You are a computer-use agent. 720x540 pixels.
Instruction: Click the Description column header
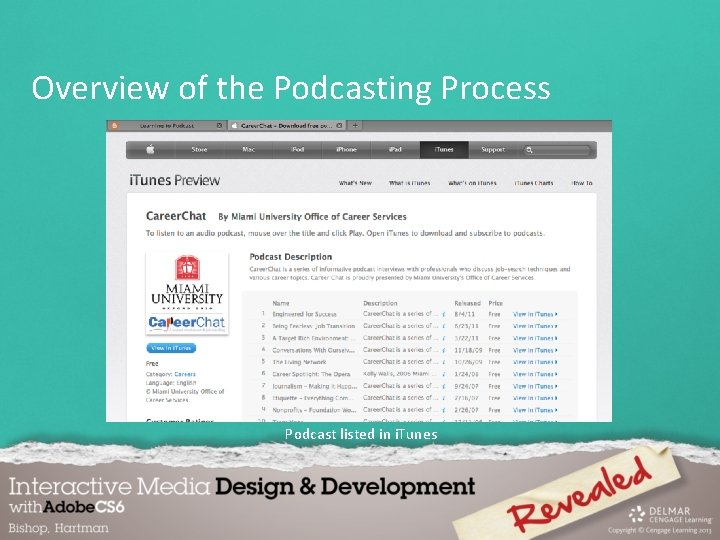pos(380,303)
